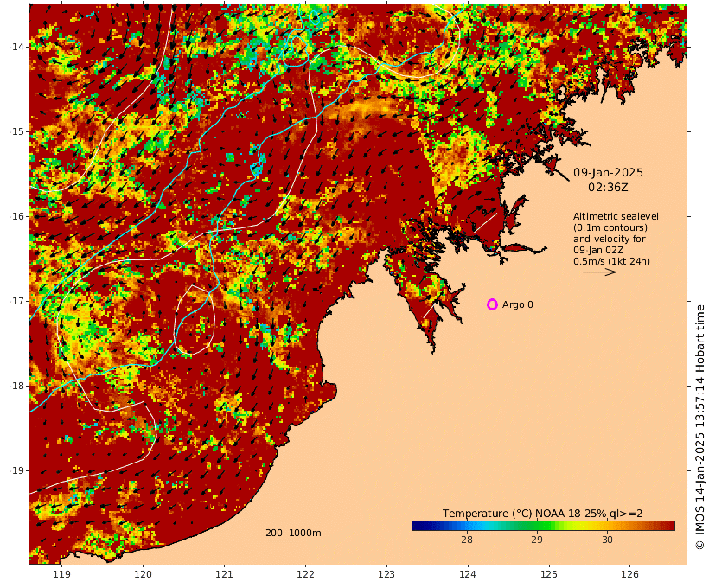This screenshot has height=588, width=709.
Task: Click latitude axis label '-17'
Action: pyautogui.click(x=16, y=301)
